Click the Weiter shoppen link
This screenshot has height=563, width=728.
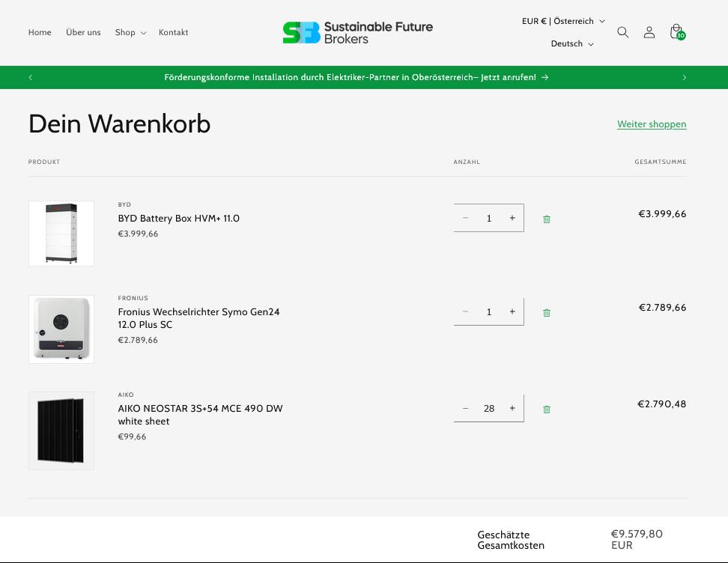point(652,124)
